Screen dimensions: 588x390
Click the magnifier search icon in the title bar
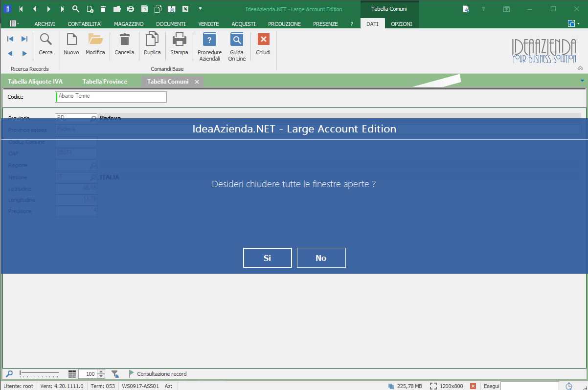click(x=76, y=9)
